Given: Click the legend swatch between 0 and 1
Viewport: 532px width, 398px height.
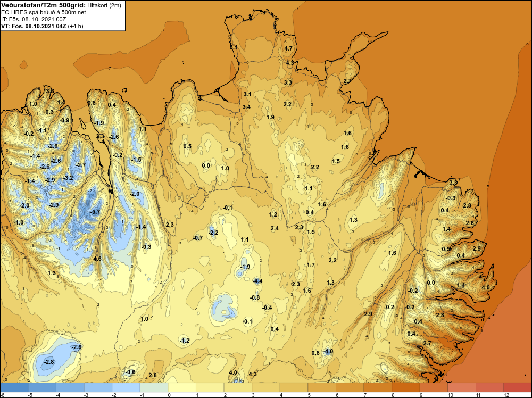Looking at the screenshot, I should (182, 387).
